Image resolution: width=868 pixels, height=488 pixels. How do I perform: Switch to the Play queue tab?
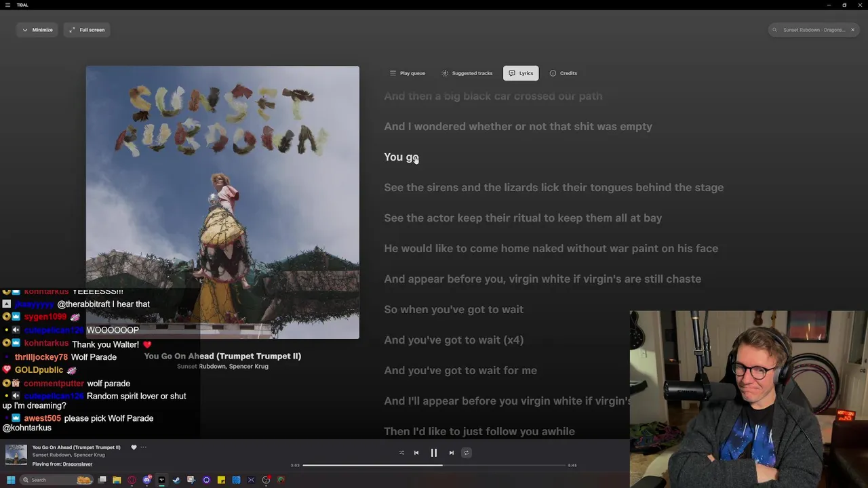(x=408, y=73)
